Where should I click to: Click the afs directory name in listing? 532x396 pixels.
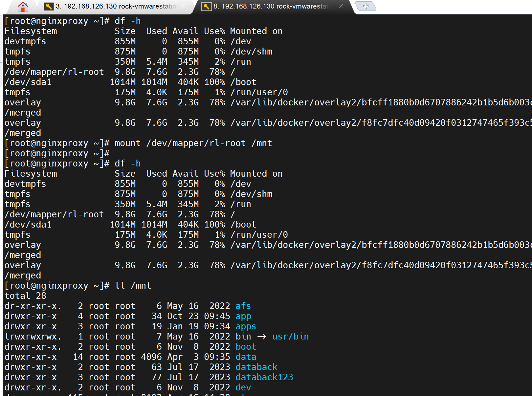click(x=243, y=306)
